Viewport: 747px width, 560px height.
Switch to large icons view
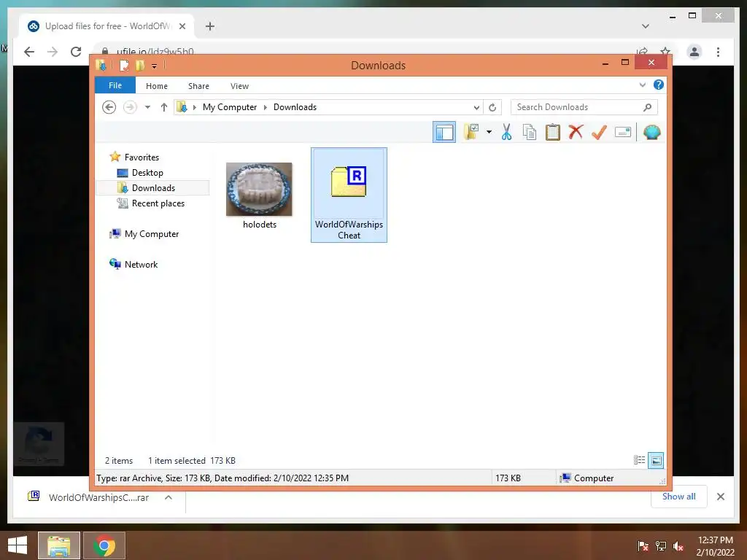pyautogui.click(x=656, y=460)
